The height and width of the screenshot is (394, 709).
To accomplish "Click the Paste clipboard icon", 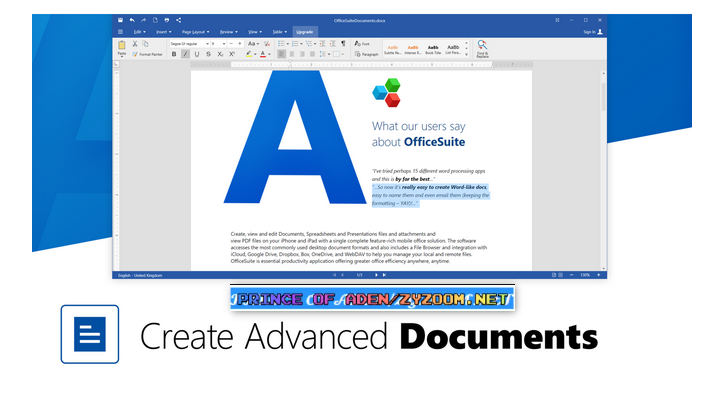I will pos(122,45).
